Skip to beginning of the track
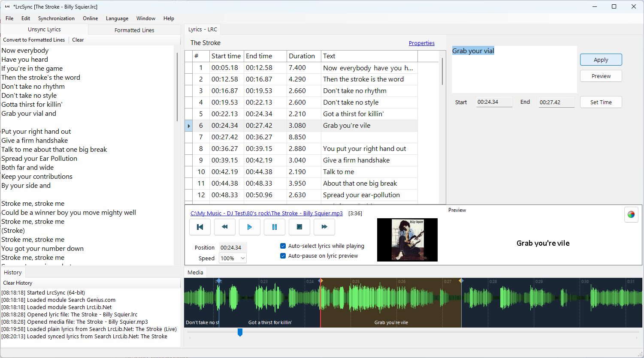 point(200,227)
